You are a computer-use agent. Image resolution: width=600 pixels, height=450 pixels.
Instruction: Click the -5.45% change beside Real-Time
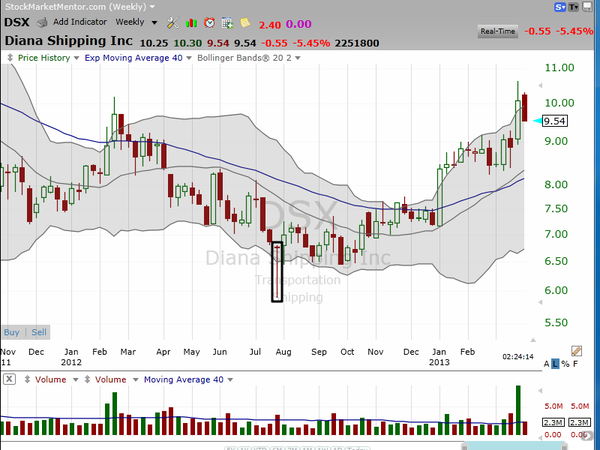tap(576, 31)
